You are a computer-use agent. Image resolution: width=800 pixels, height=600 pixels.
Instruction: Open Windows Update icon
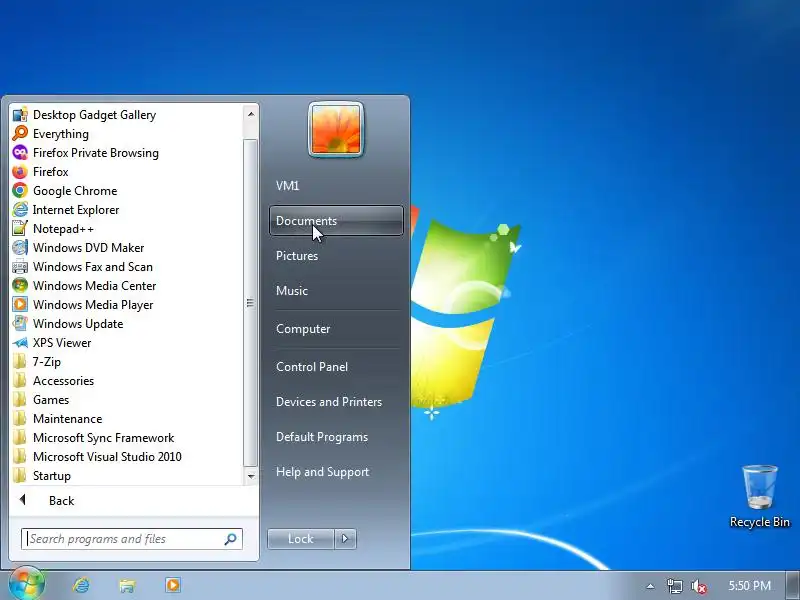click(20, 323)
